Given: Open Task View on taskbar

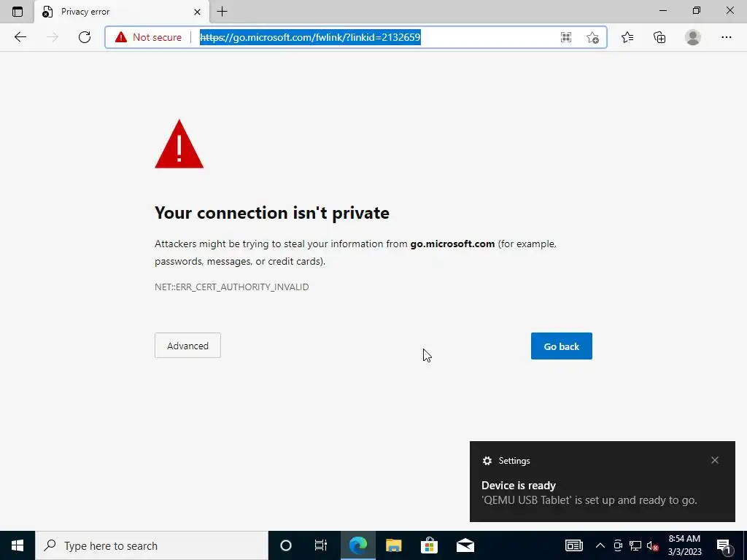Looking at the screenshot, I should coord(321,545).
